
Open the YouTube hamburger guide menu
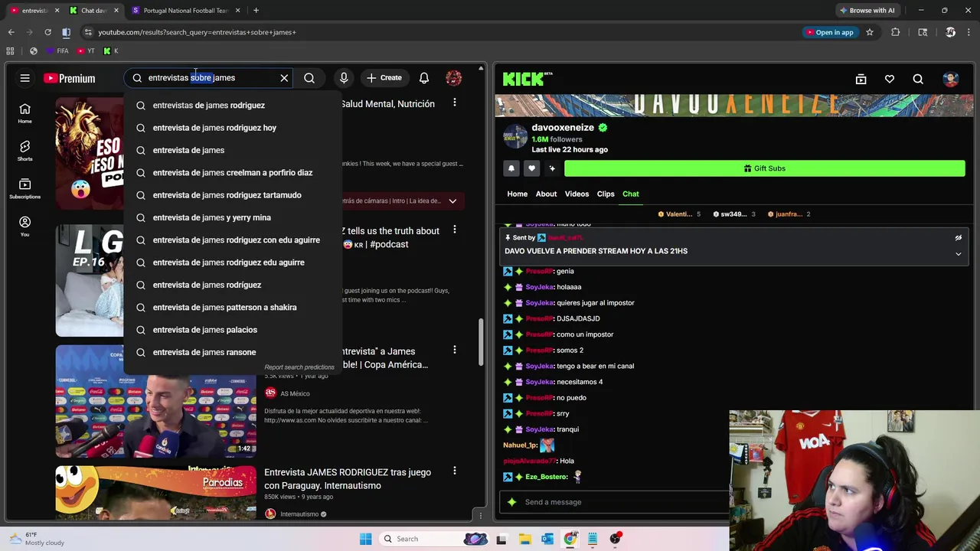(x=24, y=78)
